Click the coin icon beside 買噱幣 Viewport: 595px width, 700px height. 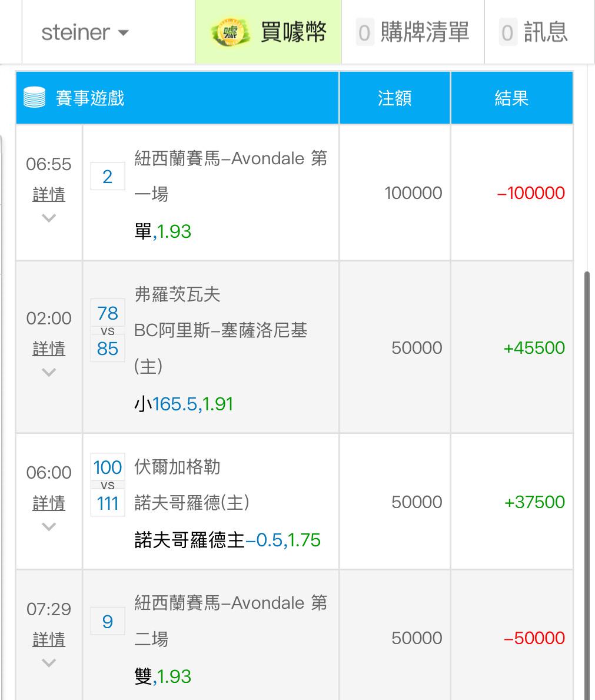tap(227, 32)
